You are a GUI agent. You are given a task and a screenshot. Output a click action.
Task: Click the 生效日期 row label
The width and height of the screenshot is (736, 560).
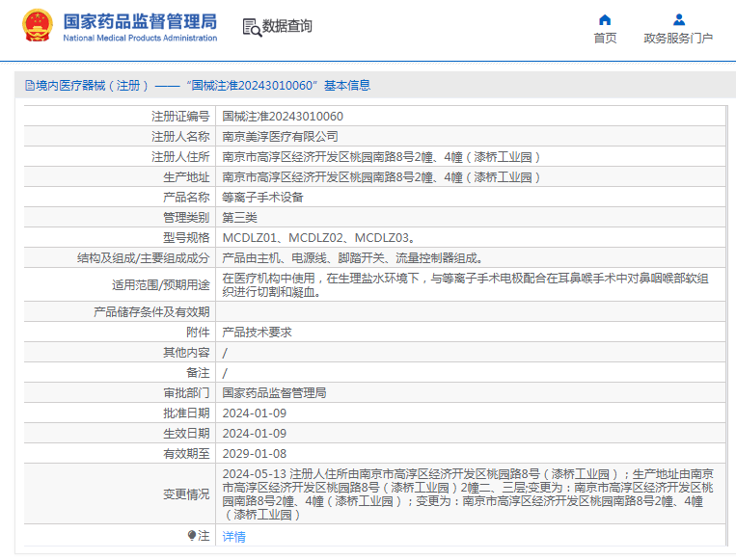(186, 434)
